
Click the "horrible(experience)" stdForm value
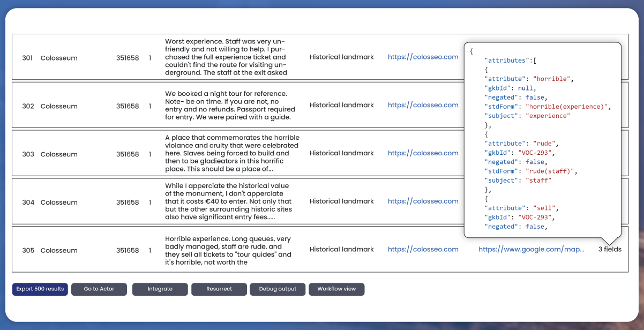[566, 107]
